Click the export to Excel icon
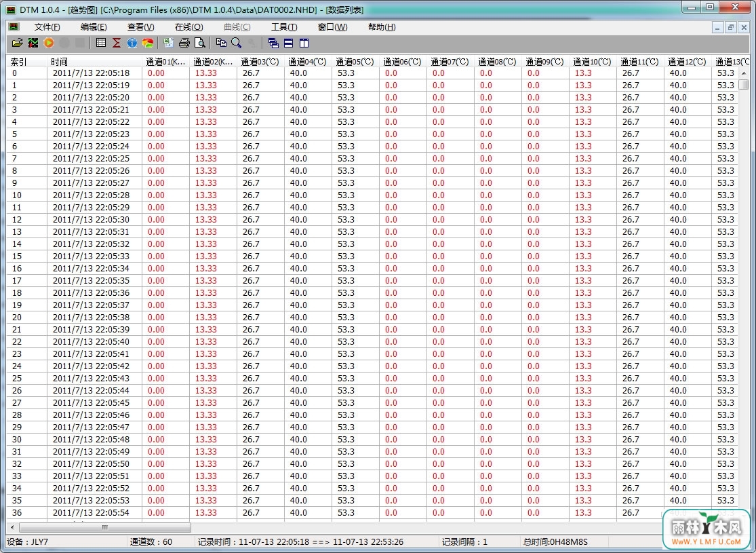This screenshot has width=756, height=553. [x=168, y=43]
